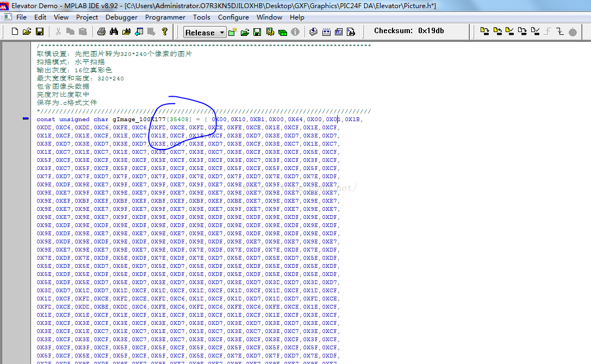Verify target device memory icon
This screenshot has width=591, height=364.
510,32
